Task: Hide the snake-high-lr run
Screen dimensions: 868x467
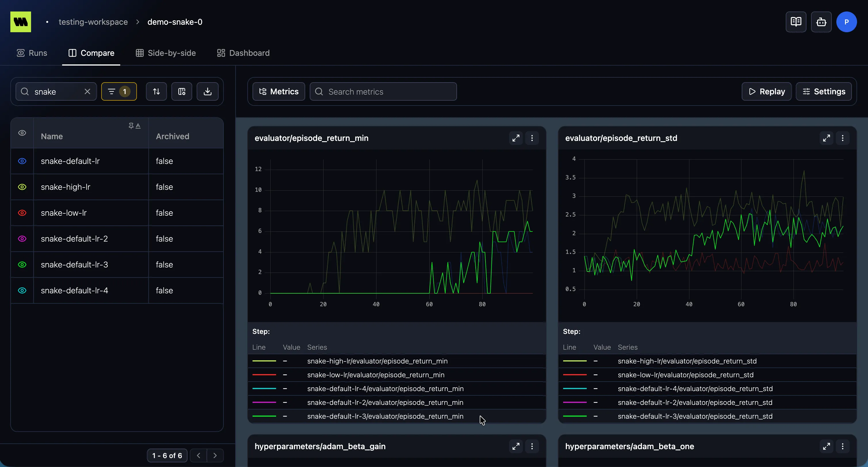Action: [22, 187]
